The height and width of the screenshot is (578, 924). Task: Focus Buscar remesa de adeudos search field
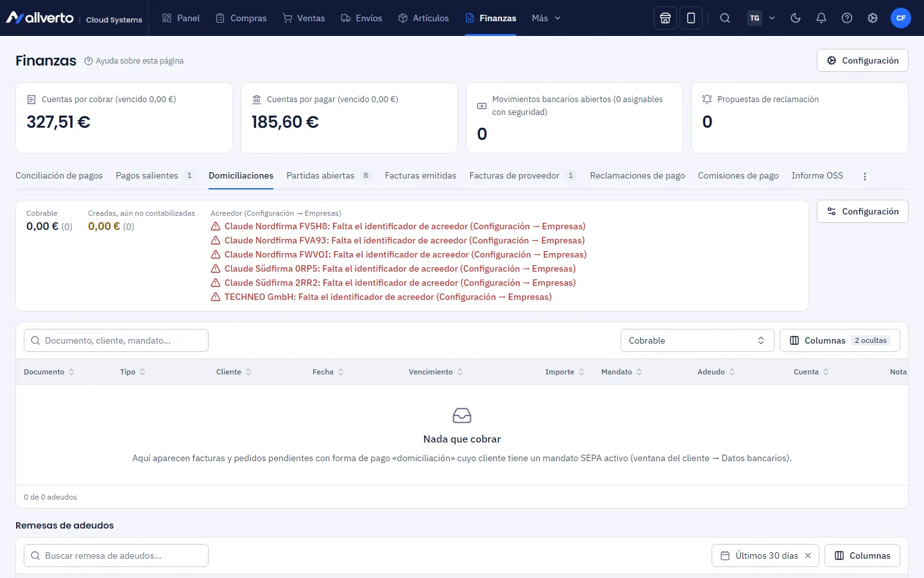pos(116,556)
